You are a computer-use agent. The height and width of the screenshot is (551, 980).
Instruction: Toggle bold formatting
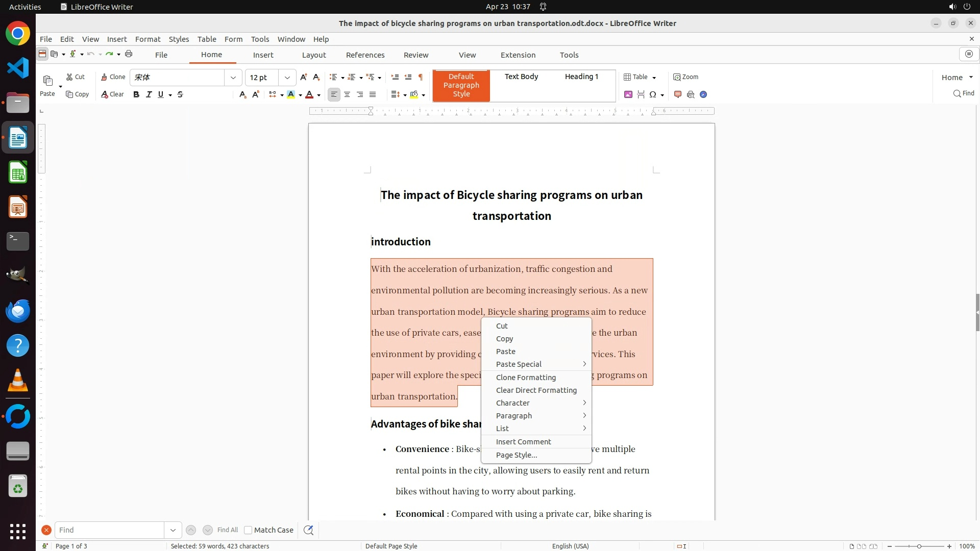pyautogui.click(x=136, y=94)
